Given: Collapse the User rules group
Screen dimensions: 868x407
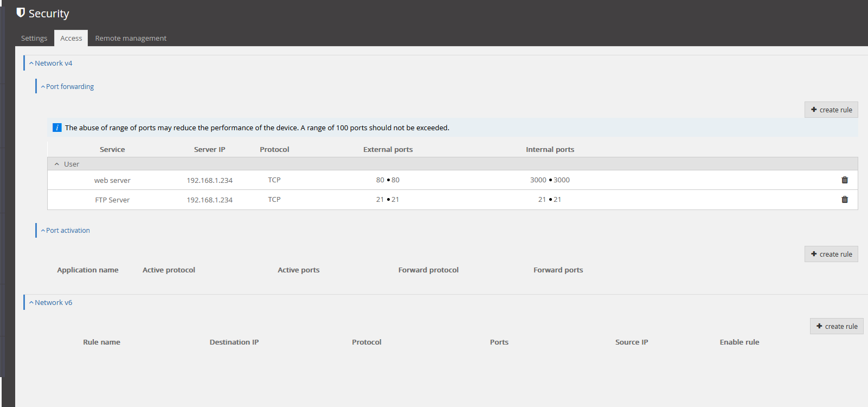Looking at the screenshot, I should pyautogui.click(x=56, y=164).
